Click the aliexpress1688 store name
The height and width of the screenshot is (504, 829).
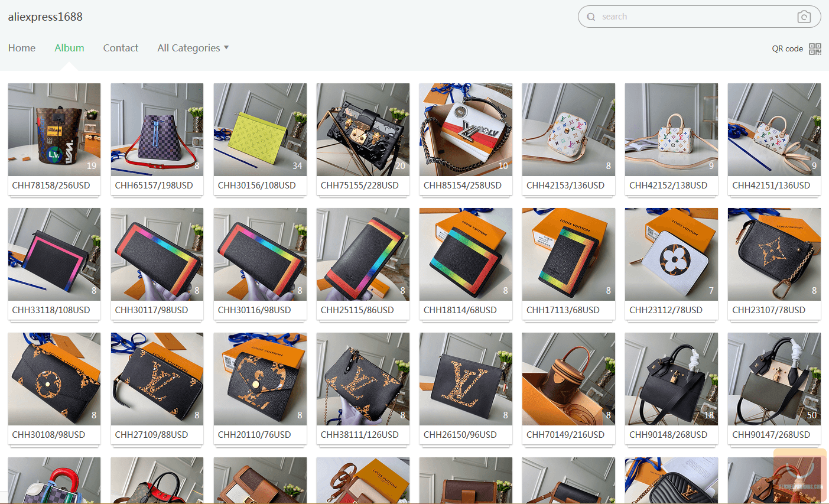pos(45,17)
